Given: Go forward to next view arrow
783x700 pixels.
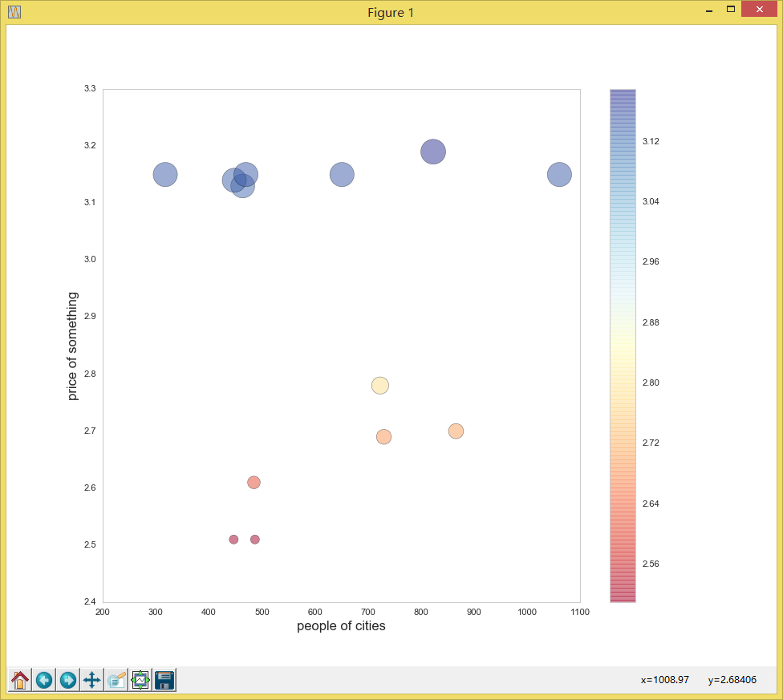Looking at the screenshot, I should click(68, 680).
